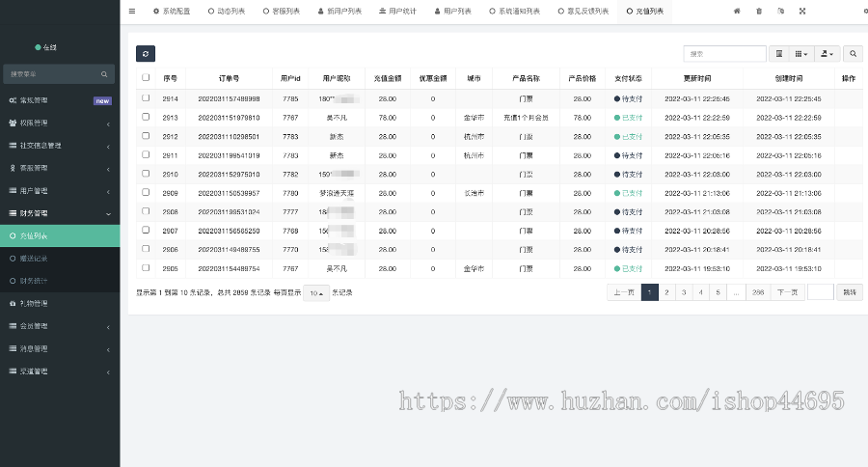Switch to the 系统通知列表 tab

click(514, 11)
